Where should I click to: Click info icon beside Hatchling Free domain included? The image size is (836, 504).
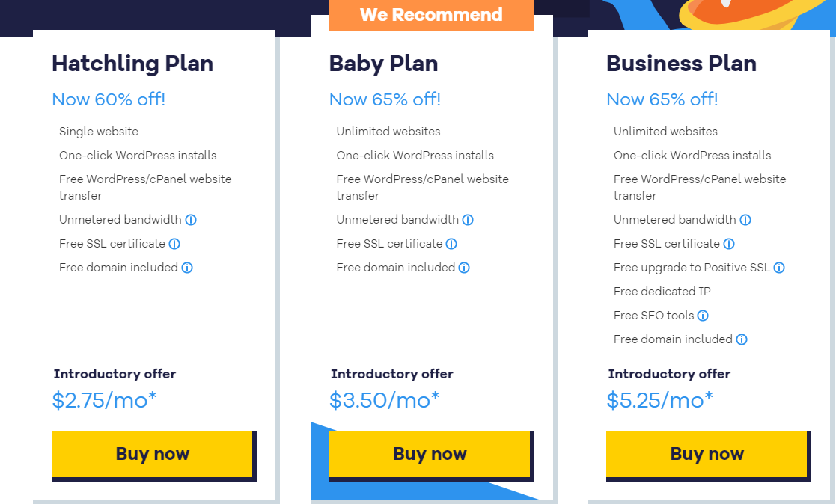point(187,268)
